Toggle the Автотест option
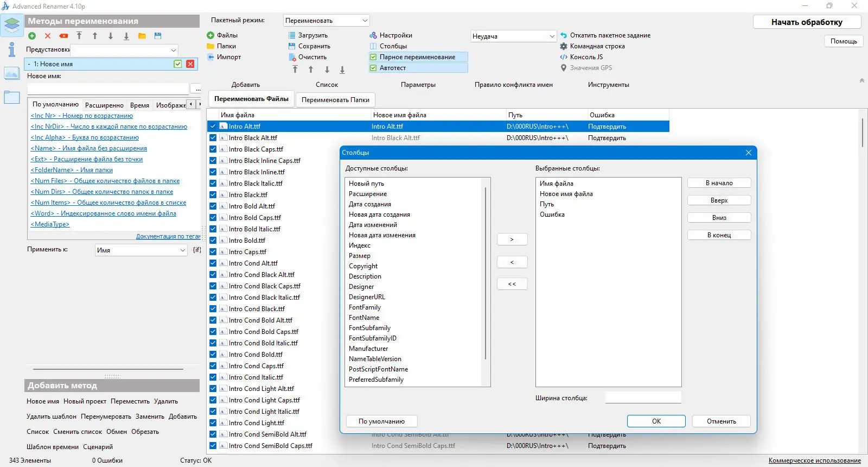 [x=418, y=68]
